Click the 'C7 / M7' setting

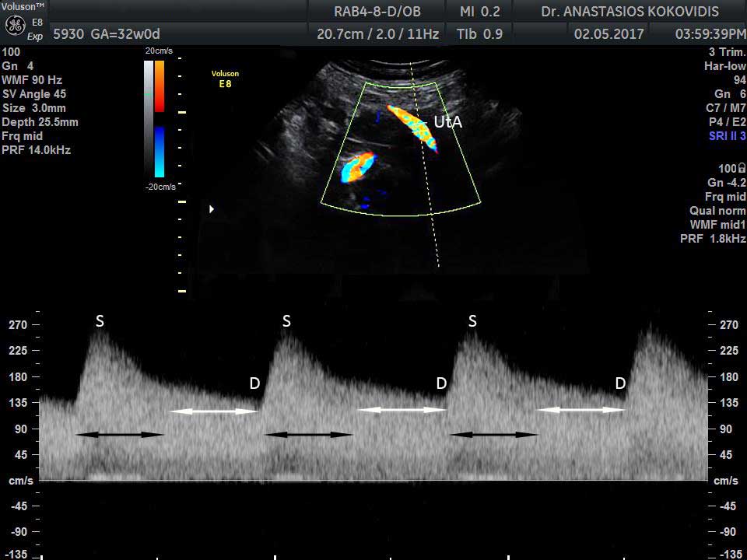(x=726, y=108)
